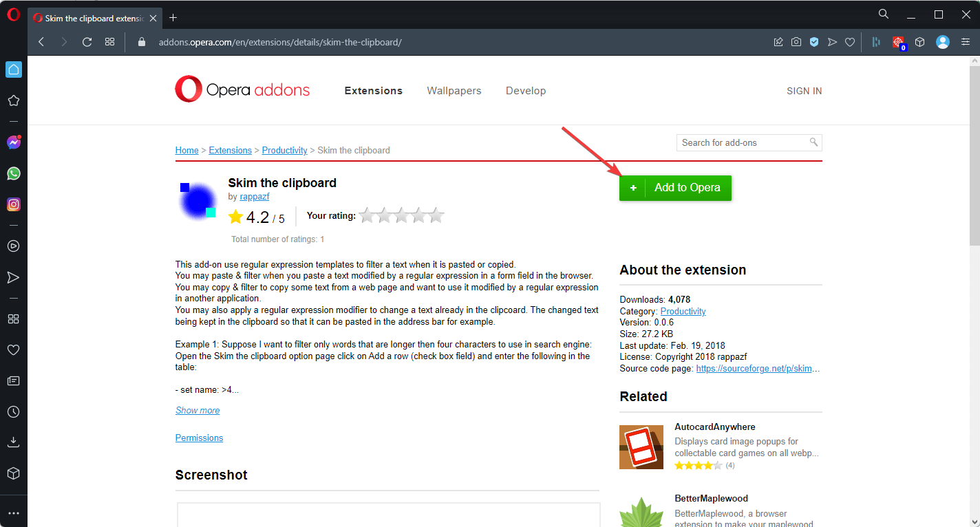This screenshot has width=980, height=527.
Task: Take a snapshot with camera icon
Action: 796,42
